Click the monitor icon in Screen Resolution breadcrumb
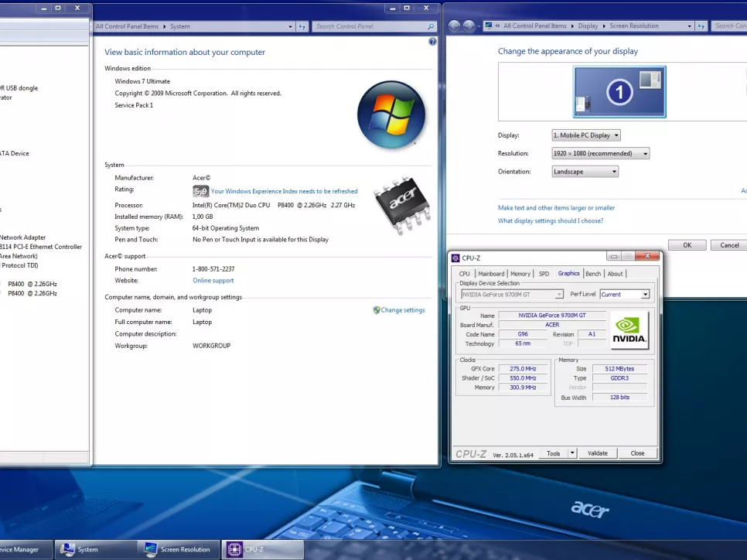747x560 pixels. pyautogui.click(x=488, y=26)
